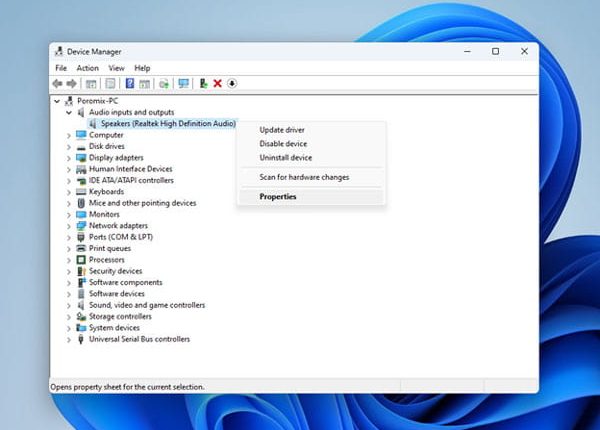Viewport: 600px width, 430px height.
Task: Click the Forward arrow toolbar icon
Action: [72, 83]
